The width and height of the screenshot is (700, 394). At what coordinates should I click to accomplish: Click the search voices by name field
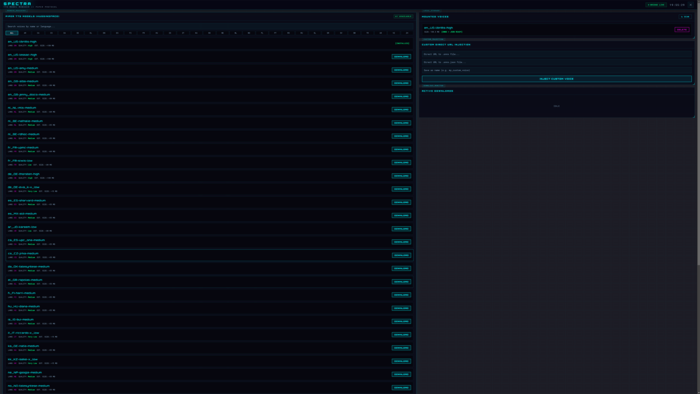click(x=209, y=26)
